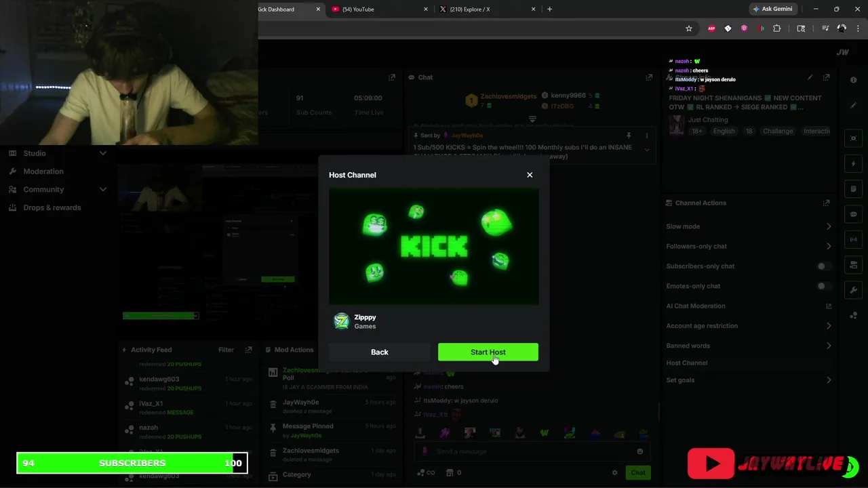
Task: Click the document icon in right rail
Action: 854,188
